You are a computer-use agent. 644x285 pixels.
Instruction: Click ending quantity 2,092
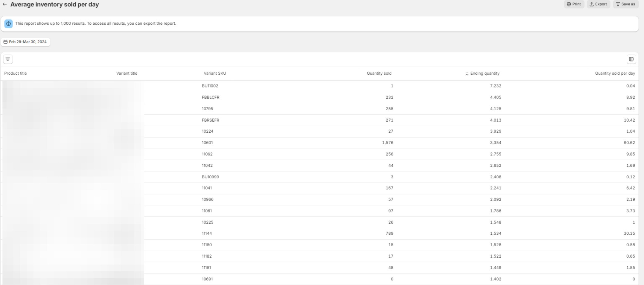tap(495, 199)
